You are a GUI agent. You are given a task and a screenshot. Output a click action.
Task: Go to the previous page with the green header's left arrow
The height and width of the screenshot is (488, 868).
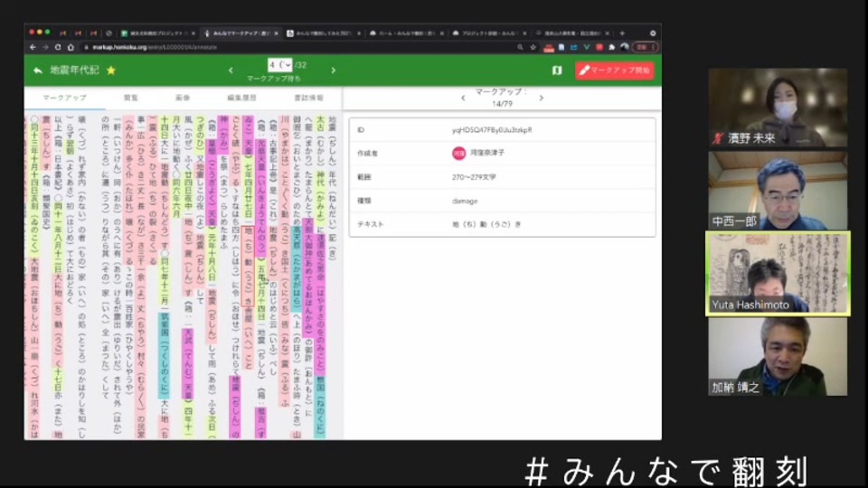click(231, 70)
